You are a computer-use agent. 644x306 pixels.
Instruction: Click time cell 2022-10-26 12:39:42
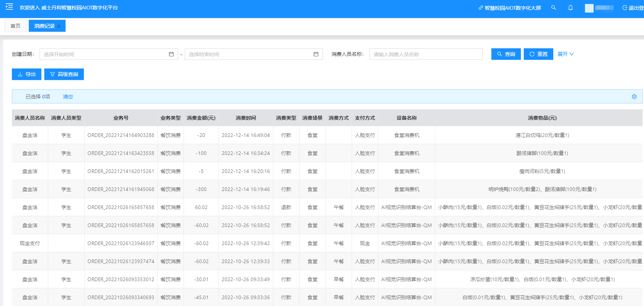pyautogui.click(x=246, y=243)
